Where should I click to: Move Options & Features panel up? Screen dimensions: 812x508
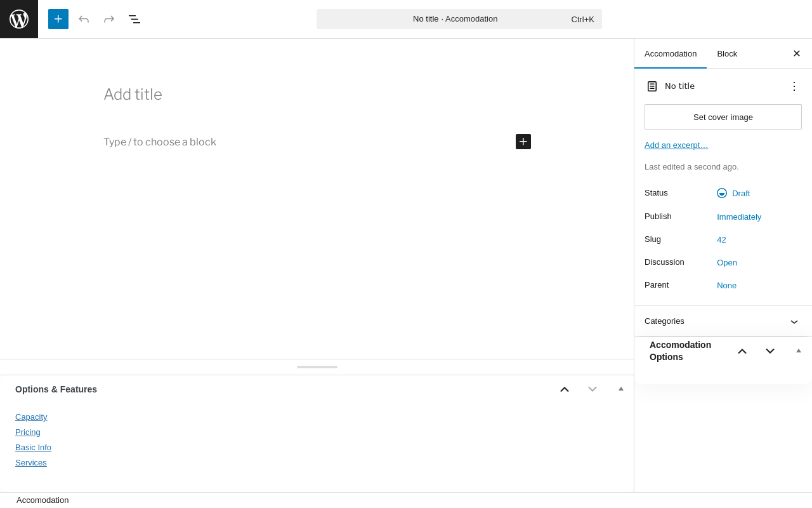tap(565, 389)
